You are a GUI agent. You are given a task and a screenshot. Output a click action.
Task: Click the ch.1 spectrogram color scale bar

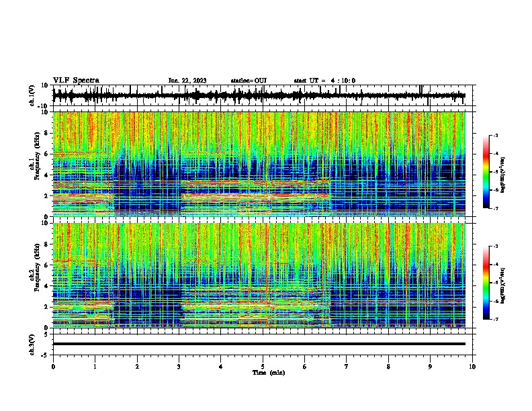486,172
